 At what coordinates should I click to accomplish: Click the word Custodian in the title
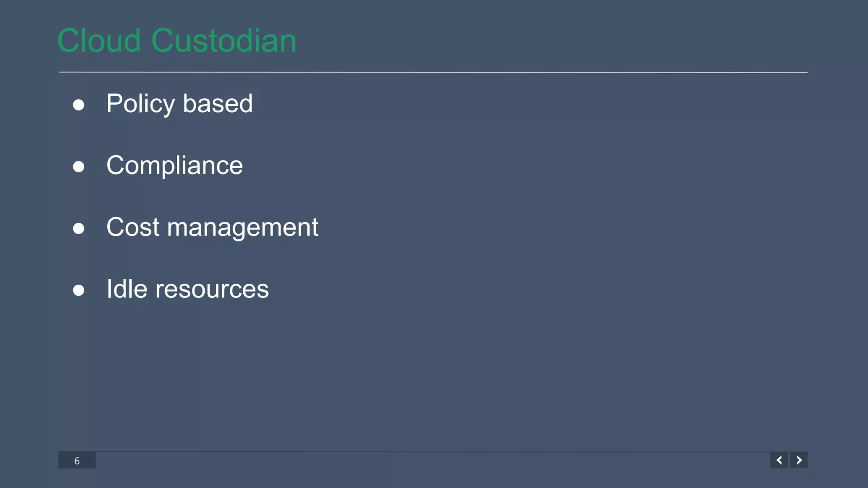[223, 41]
